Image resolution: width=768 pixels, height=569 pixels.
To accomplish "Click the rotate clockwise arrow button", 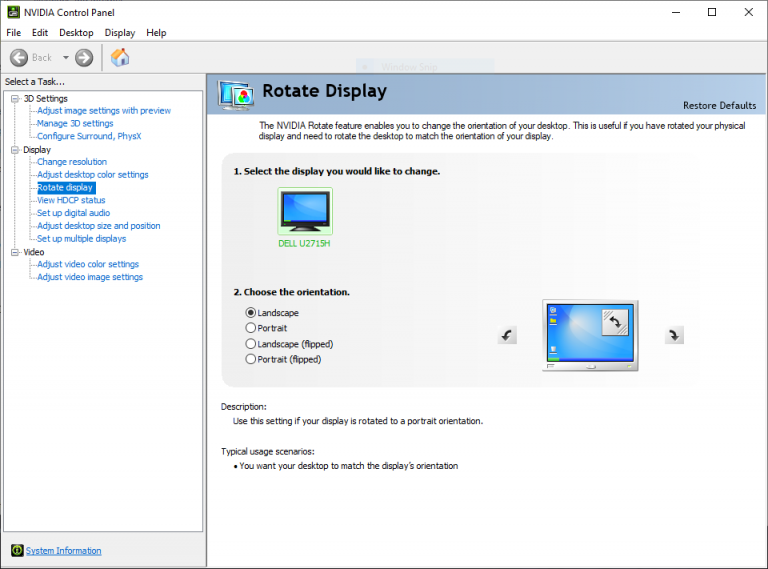I will [675, 335].
